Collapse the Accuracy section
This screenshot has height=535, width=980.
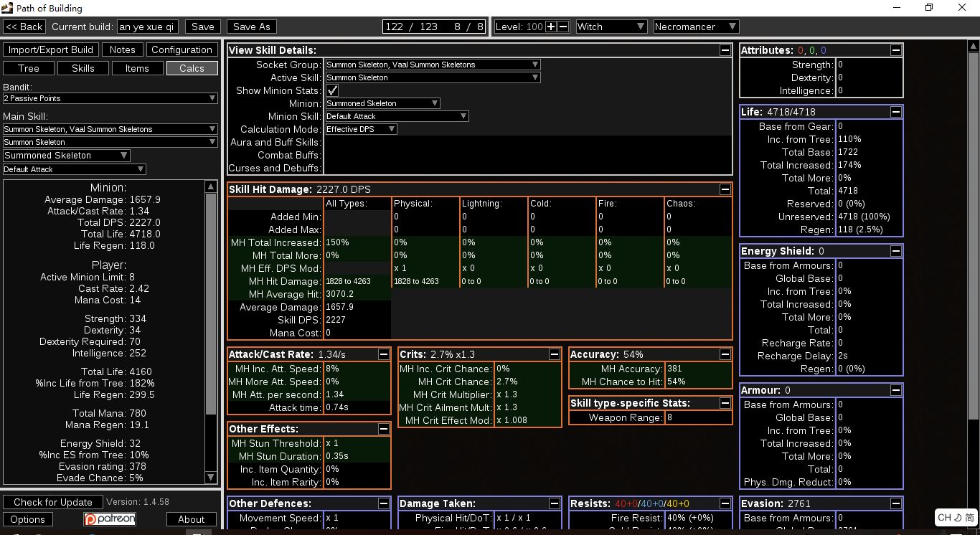pyautogui.click(x=725, y=354)
